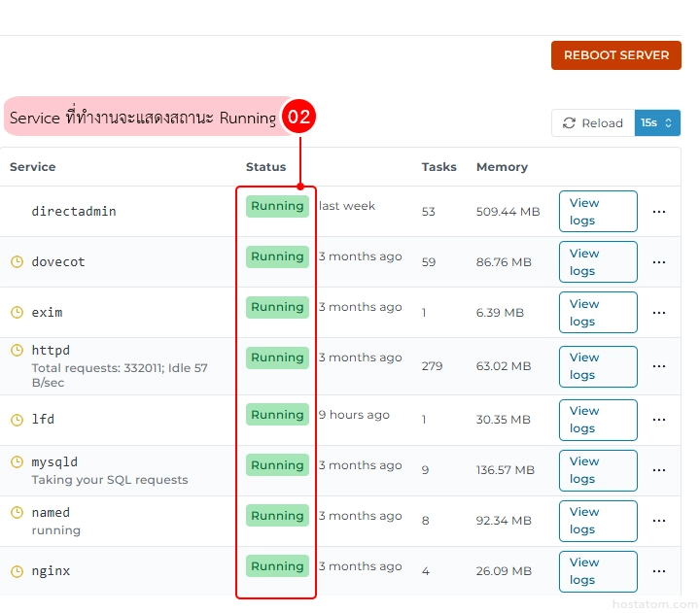Click the Running badge for lfd
Viewport: 700px width, 613px height.
tap(277, 415)
